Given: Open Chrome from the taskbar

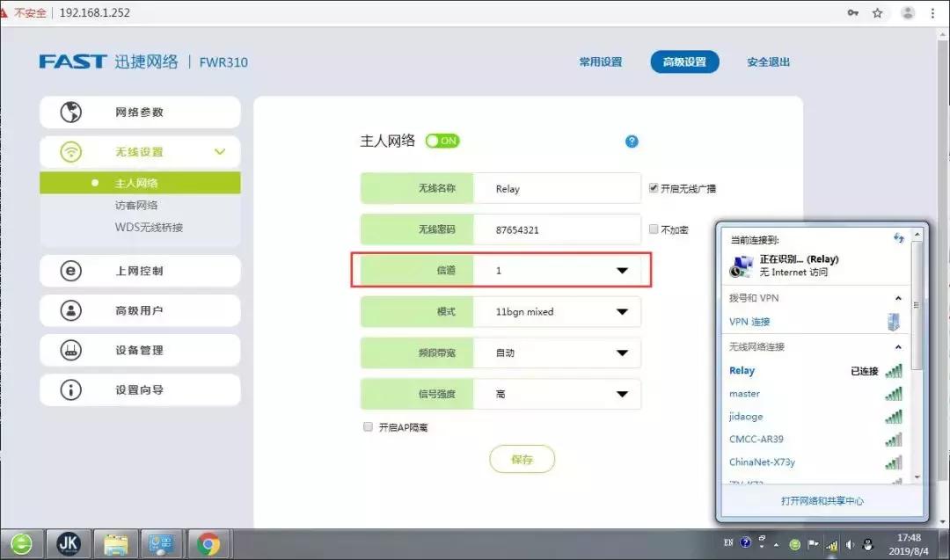Looking at the screenshot, I should (208, 542).
